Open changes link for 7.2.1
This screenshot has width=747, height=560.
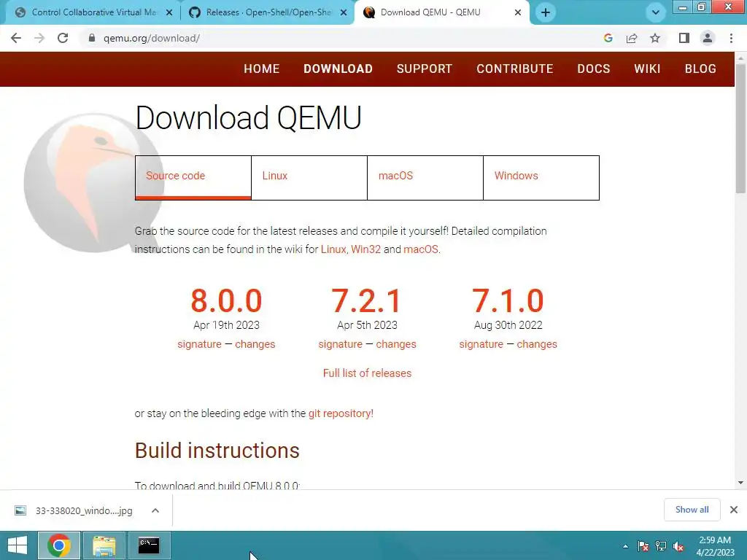pos(396,344)
